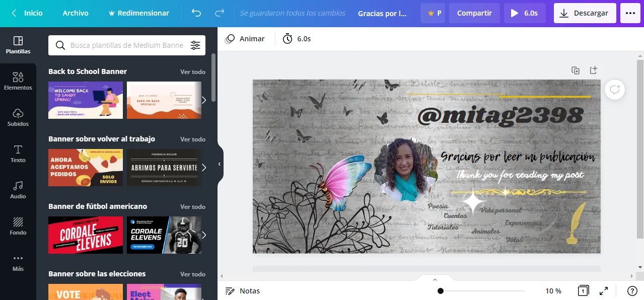The height and width of the screenshot is (300, 644).
Task: Click the Compartir button
Action: [x=474, y=13]
